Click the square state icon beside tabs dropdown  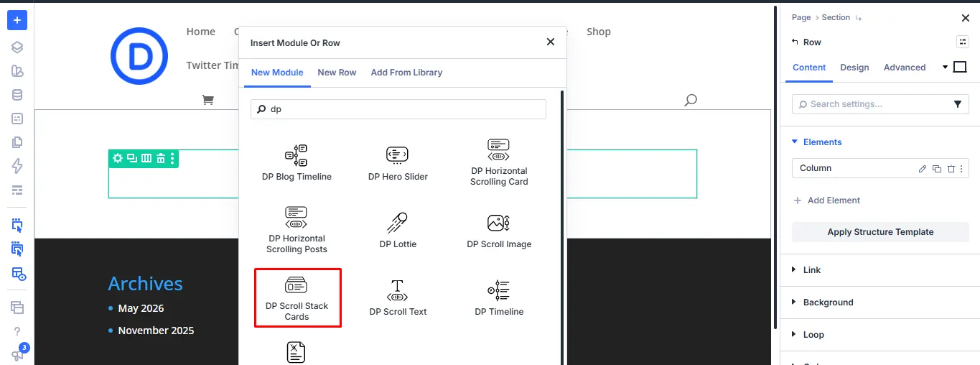960,67
